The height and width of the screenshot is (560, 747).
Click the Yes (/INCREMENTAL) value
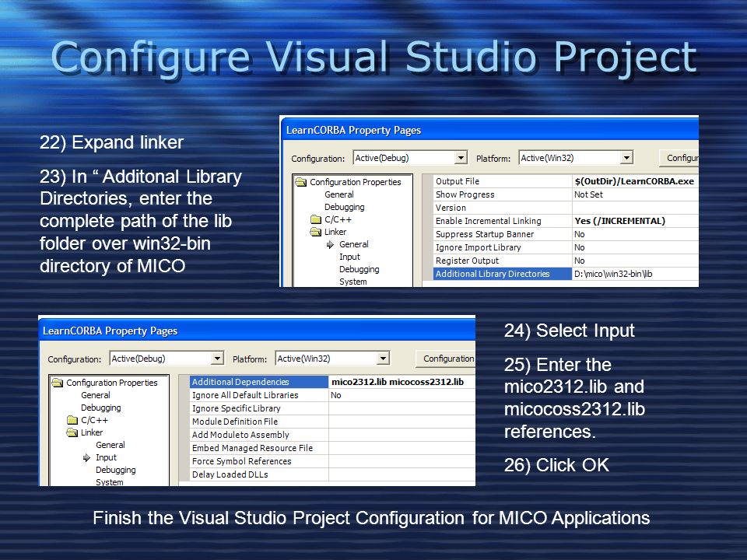tap(620, 221)
